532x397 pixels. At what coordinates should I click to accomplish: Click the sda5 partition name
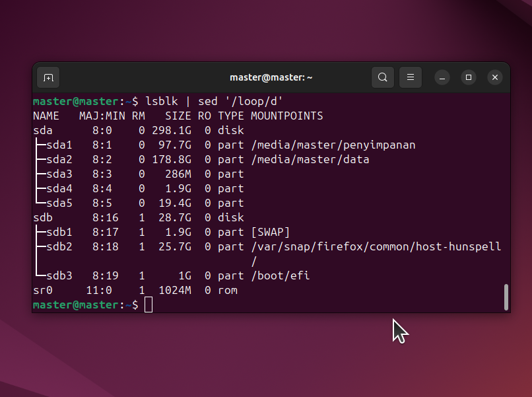click(59, 203)
